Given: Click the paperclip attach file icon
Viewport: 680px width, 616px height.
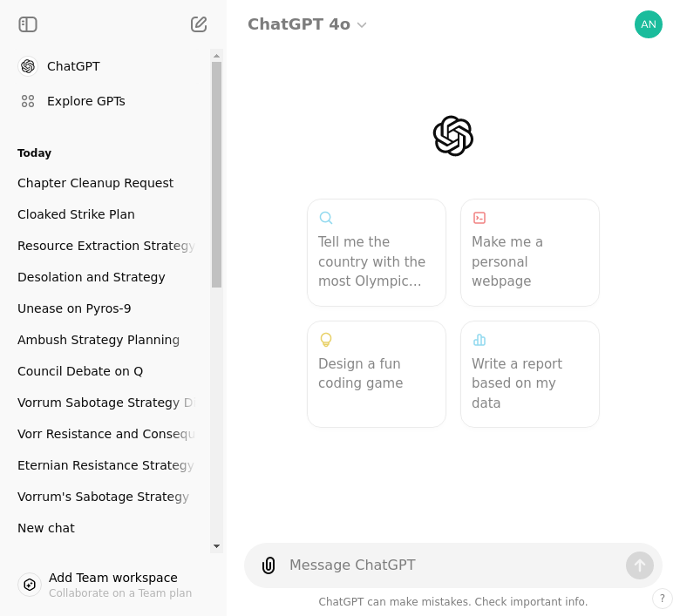Looking at the screenshot, I should click(269, 565).
